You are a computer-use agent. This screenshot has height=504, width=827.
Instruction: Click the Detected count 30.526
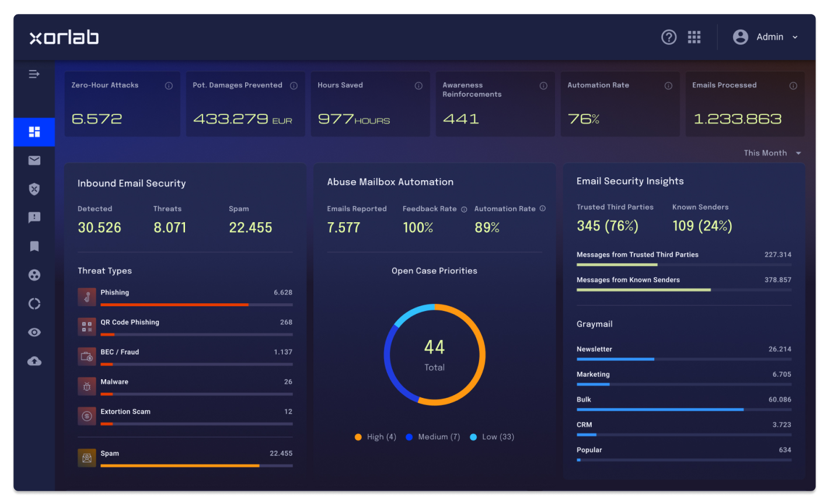(x=99, y=228)
